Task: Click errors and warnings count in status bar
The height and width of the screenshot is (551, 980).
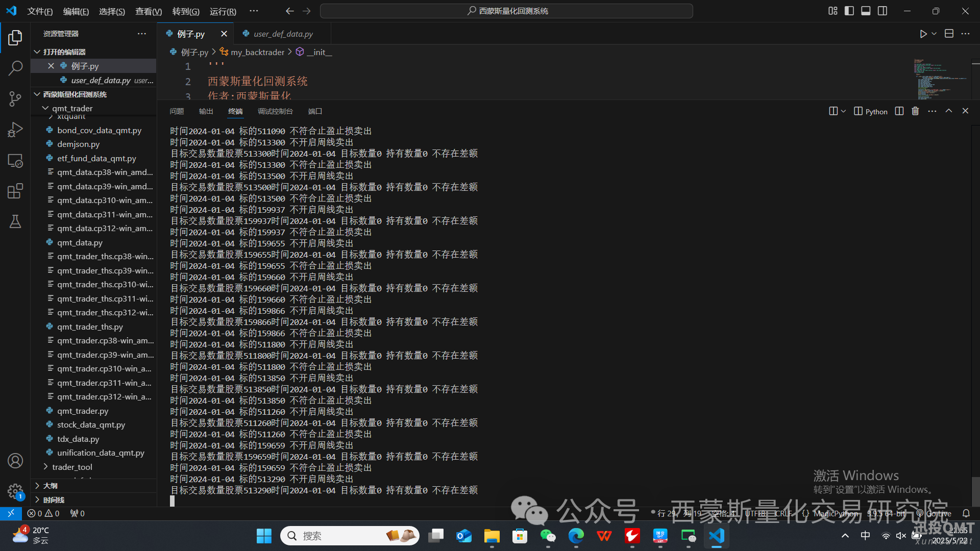Action: click(43, 513)
